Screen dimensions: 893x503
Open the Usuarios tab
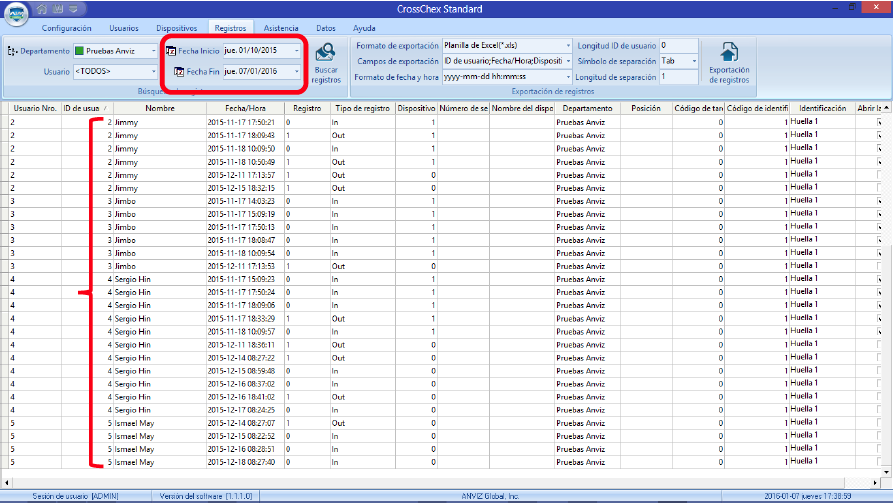point(124,28)
